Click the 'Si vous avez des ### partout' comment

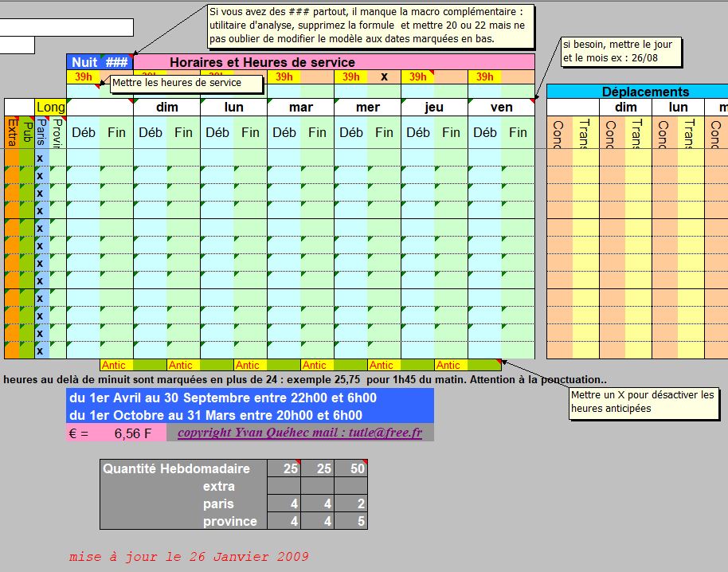coord(371,26)
